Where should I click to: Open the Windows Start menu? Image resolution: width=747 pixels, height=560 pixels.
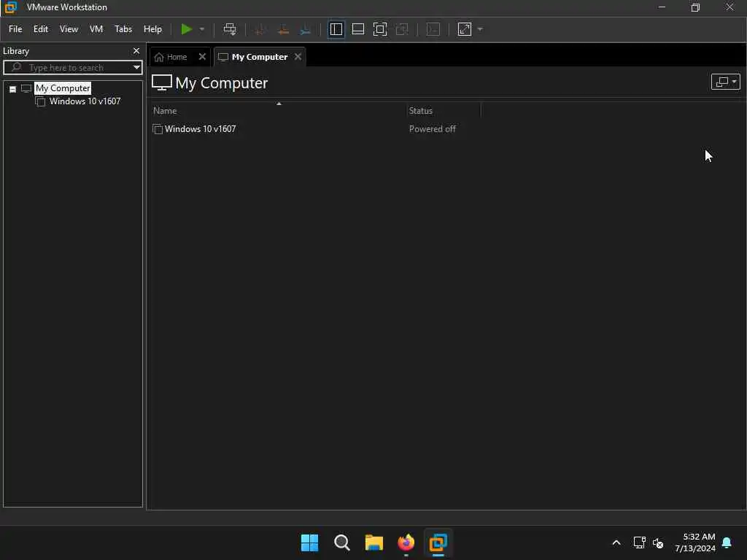click(309, 542)
